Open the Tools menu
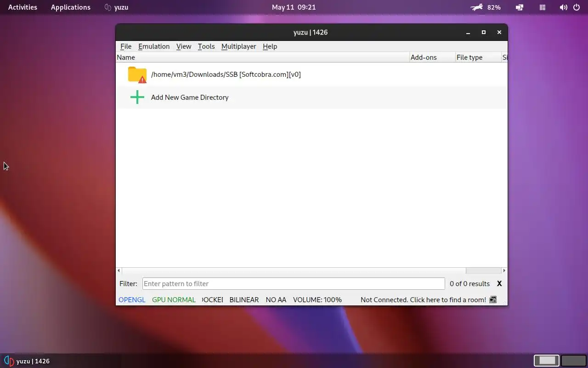 click(206, 46)
